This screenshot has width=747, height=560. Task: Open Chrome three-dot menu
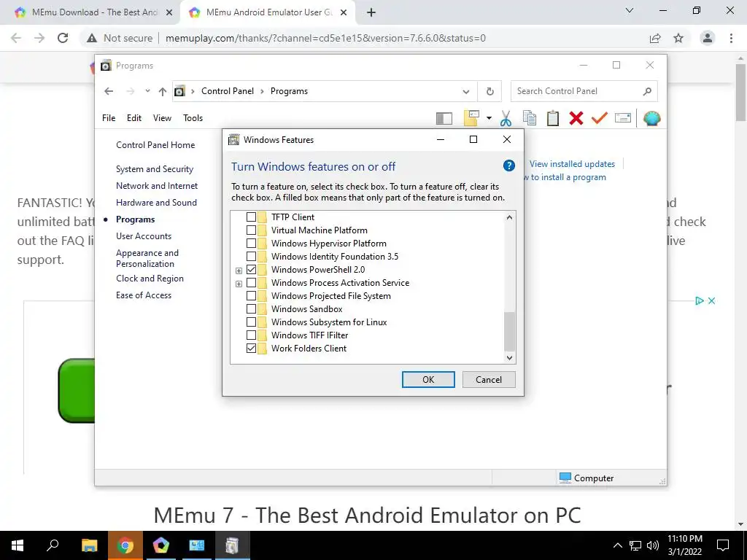731,38
